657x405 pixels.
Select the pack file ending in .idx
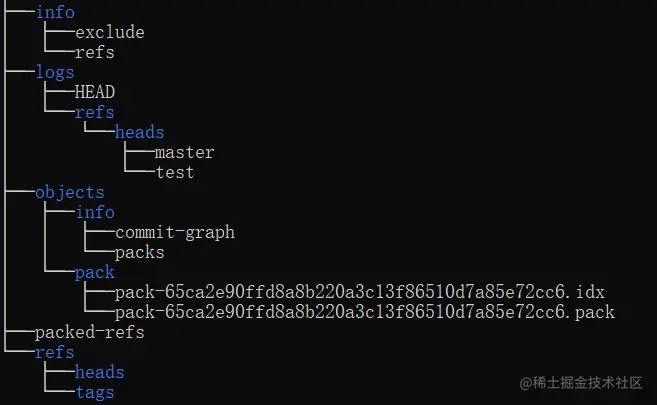pyautogui.click(x=359, y=292)
